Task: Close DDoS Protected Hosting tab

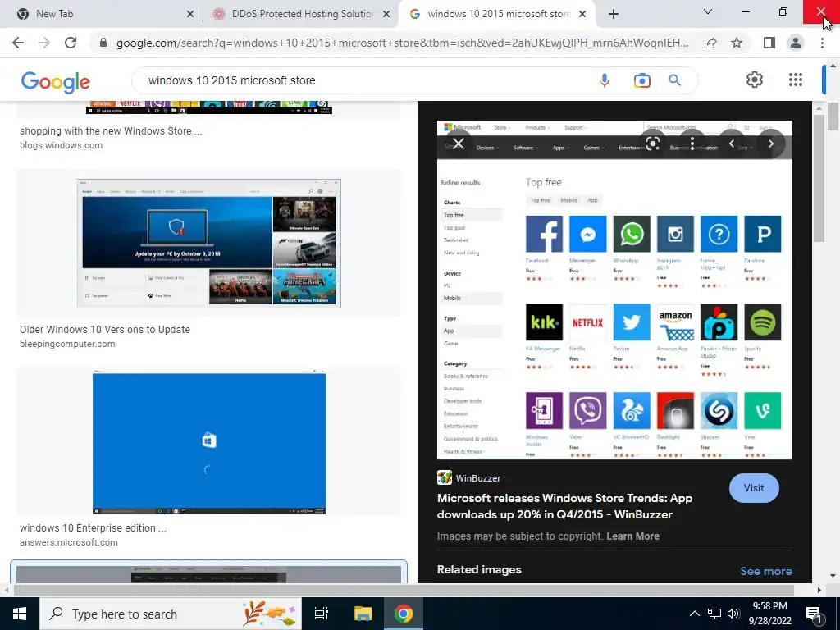Action: [386, 15]
